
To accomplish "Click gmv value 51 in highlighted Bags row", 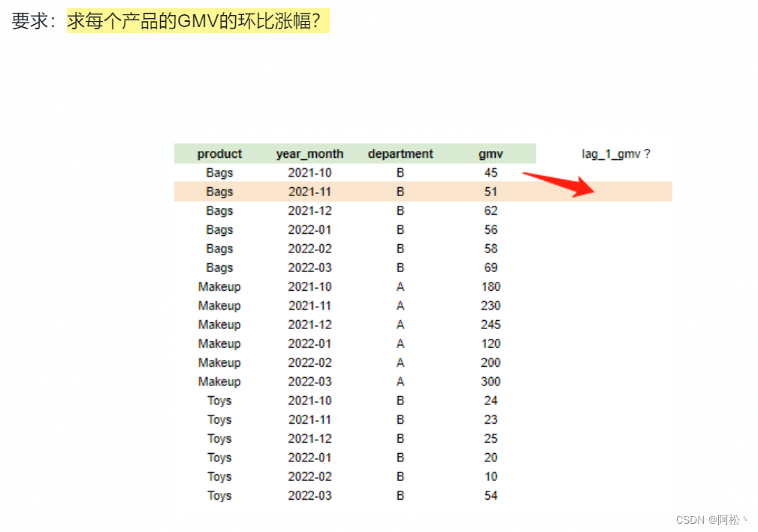I will [491, 192].
